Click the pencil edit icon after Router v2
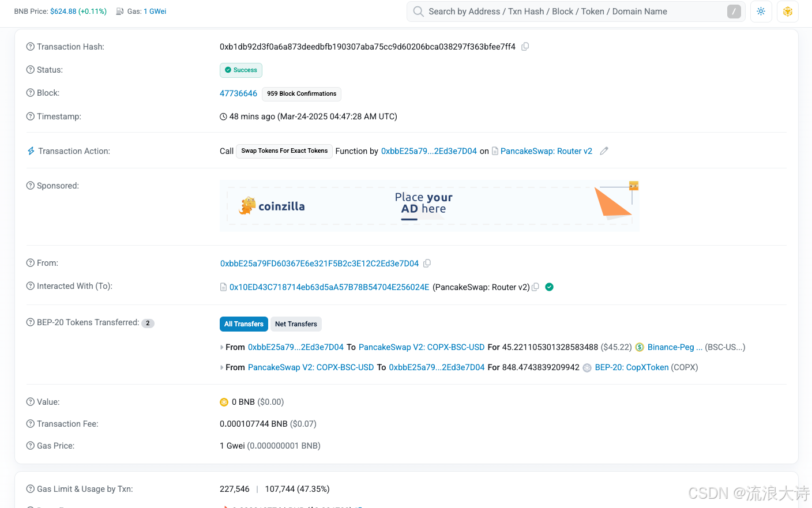The height and width of the screenshot is (508, 812). pos(604,151)
